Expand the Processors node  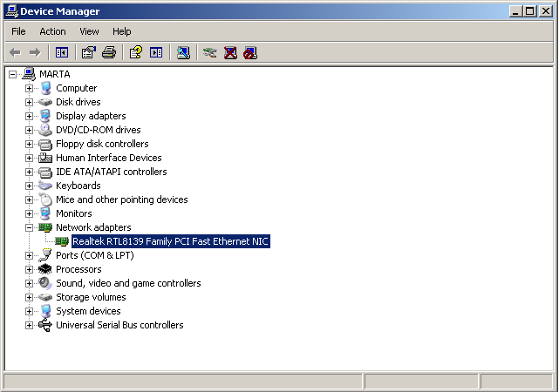coord(29,269)
